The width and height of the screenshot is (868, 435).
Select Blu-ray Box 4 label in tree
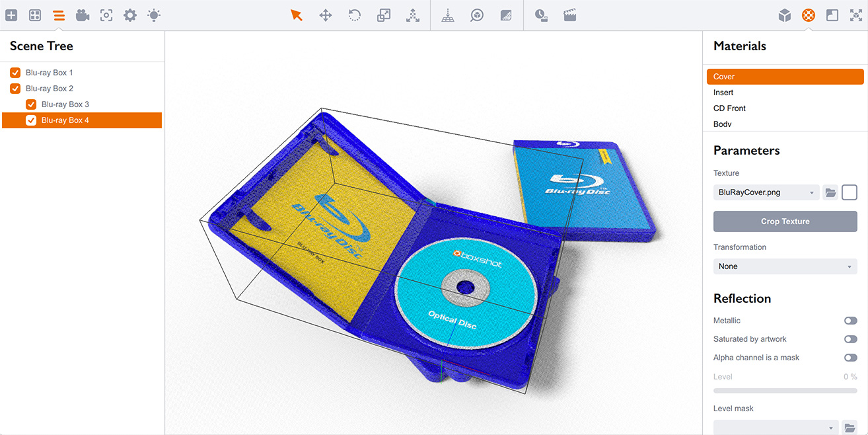coord(65,120)
